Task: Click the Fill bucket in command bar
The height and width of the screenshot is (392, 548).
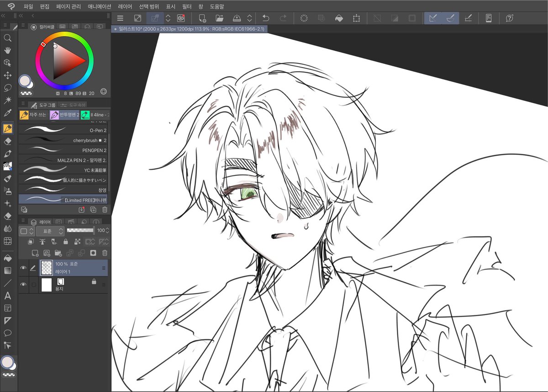Action: point(339,18)
